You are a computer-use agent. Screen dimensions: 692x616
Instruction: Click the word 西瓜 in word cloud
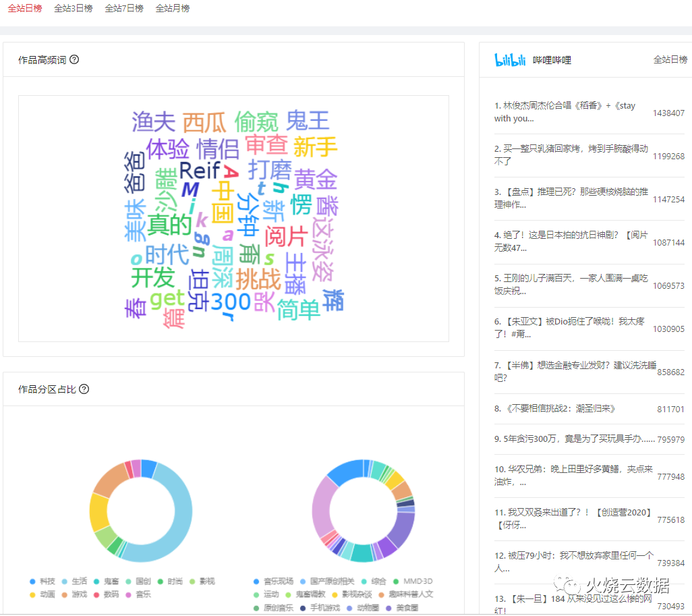[x=204, y=122]
